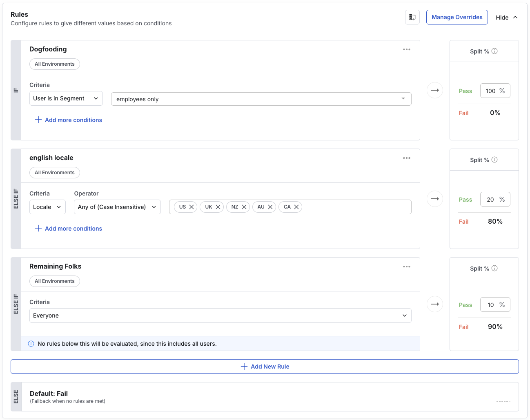Viewport: 530px width, 420px height.
Task: Collapse the Rules section with Hide
Action: click(x=506, y=17)
